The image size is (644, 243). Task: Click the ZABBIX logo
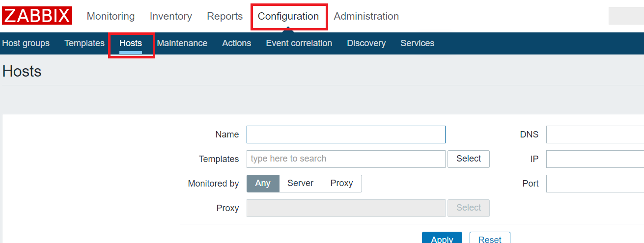click(37, 16)
